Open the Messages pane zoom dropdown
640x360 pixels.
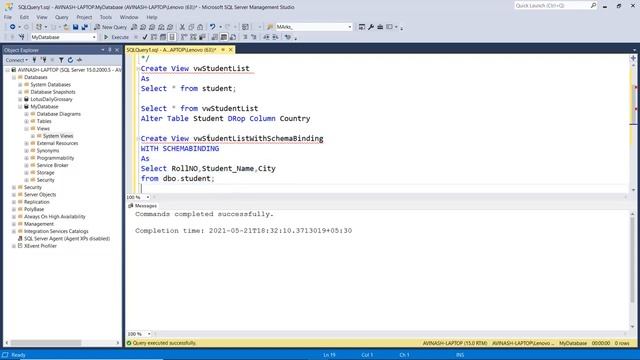click(149, 334)
